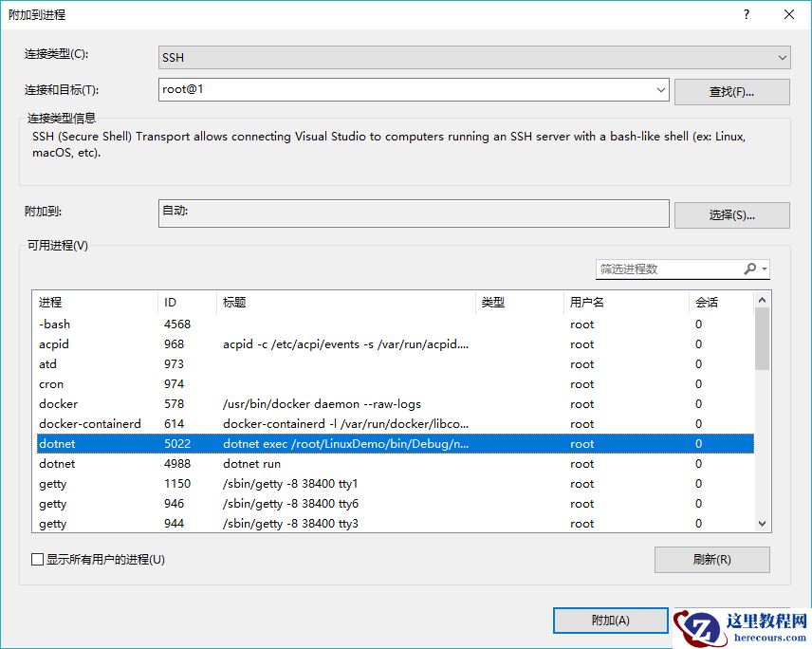
Task: Sort by the 会话 column header
Action: click(x=721, y=302)
